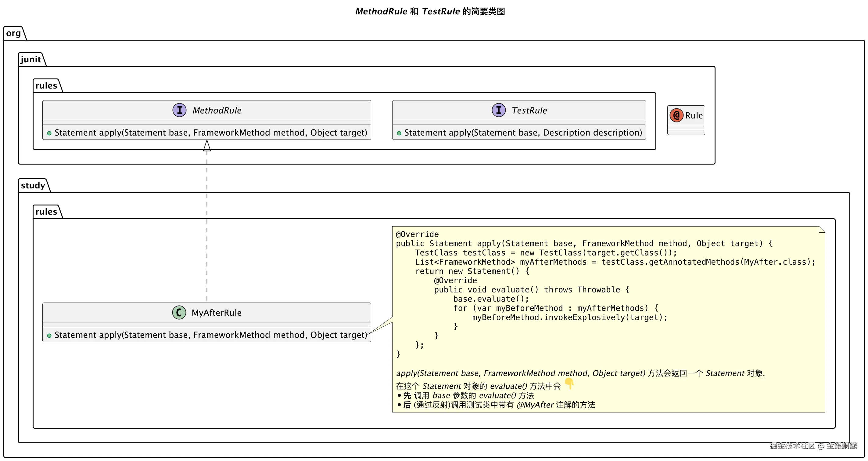Select 'rules' tab inside junit package

tap(46, 86)
